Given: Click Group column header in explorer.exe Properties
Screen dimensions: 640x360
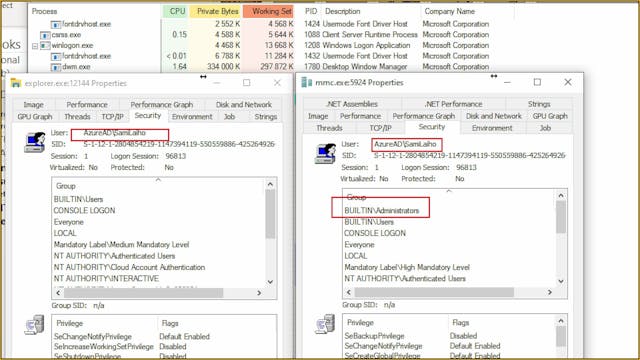Looking at the screenshot, I should [x=66, y=186].
